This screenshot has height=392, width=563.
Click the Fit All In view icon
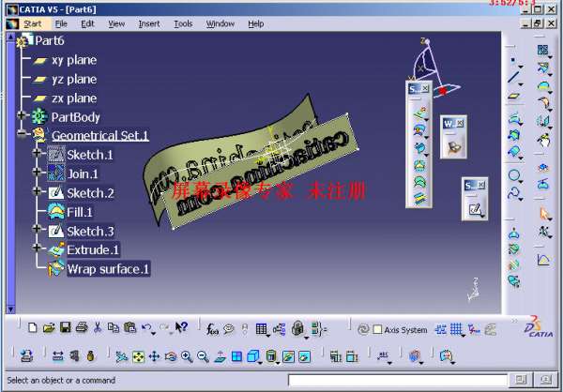(138, 356)
